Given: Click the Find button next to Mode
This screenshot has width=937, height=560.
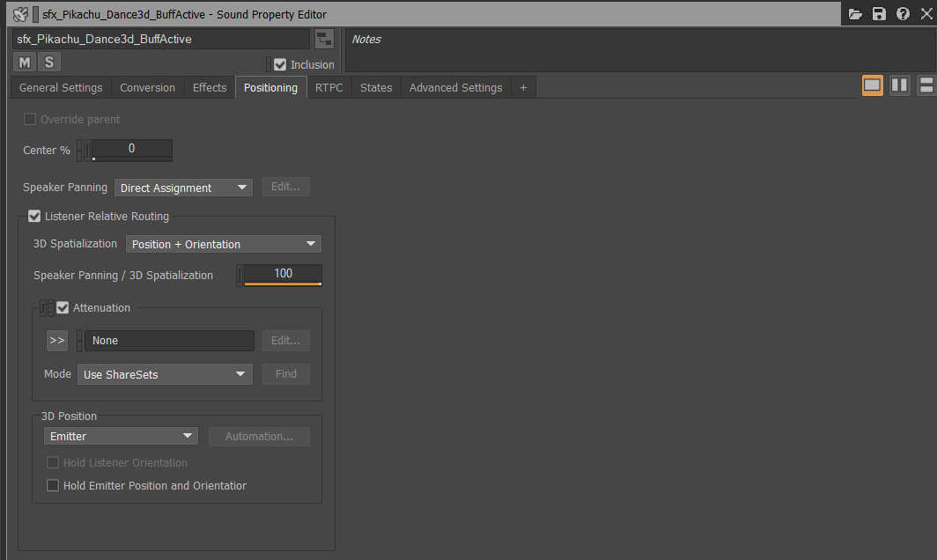Looking at the screenshot, I should [x=285, y=374].
